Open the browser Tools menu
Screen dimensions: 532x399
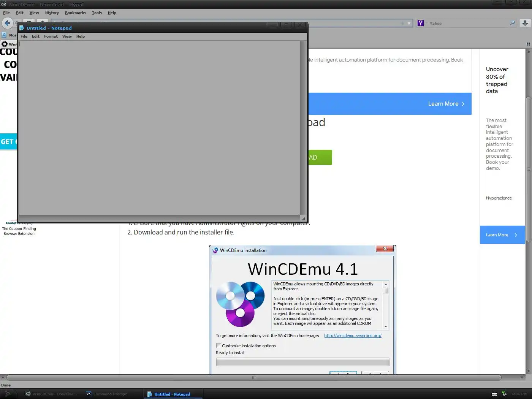click(97, 13)
